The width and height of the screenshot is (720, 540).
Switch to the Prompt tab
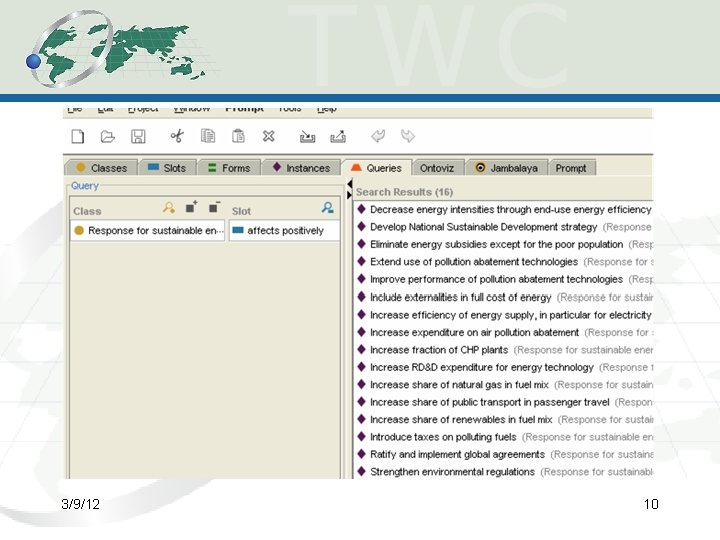pos(571,168)
